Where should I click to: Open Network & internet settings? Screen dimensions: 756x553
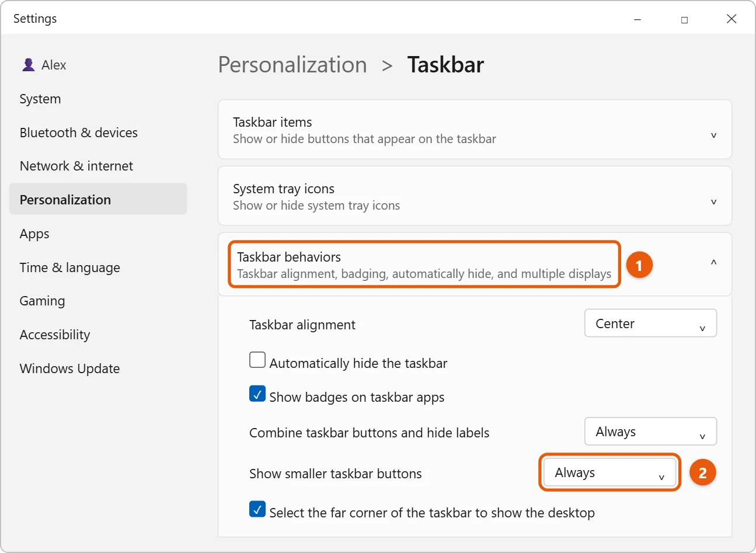pyautogui.click(x=76, y=166)
